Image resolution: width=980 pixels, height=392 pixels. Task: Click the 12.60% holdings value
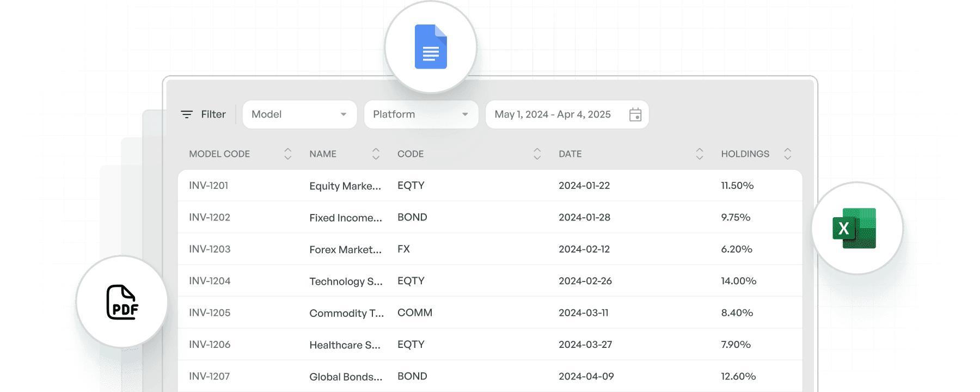(738, 376)
